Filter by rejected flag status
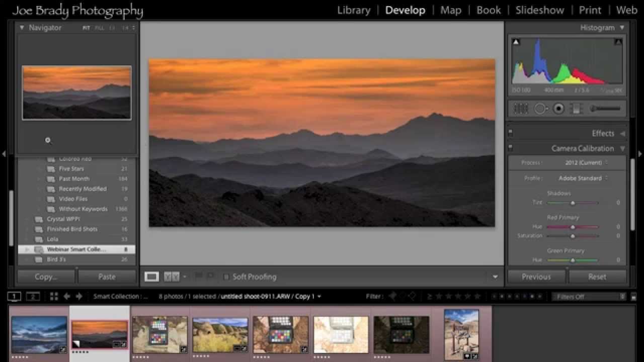The height and width of the screenshot is (362, 644). coord(412,296)
